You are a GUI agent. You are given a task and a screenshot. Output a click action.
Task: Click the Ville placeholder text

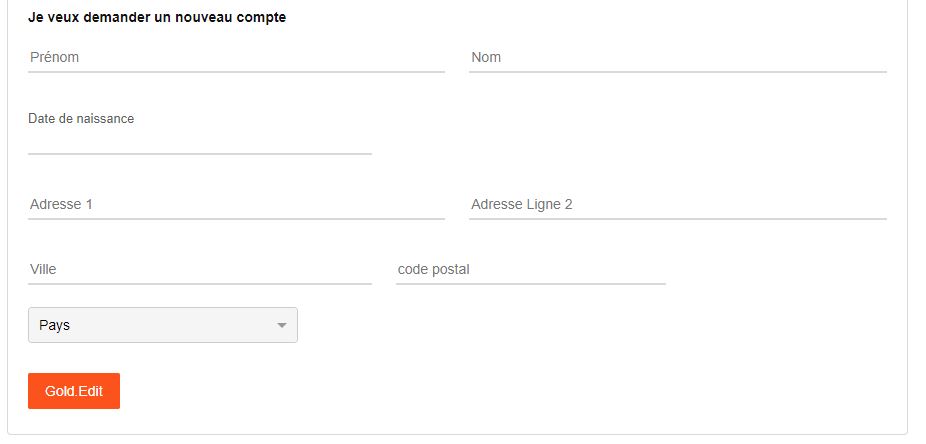pyautogui.click(x=43, y=270)
